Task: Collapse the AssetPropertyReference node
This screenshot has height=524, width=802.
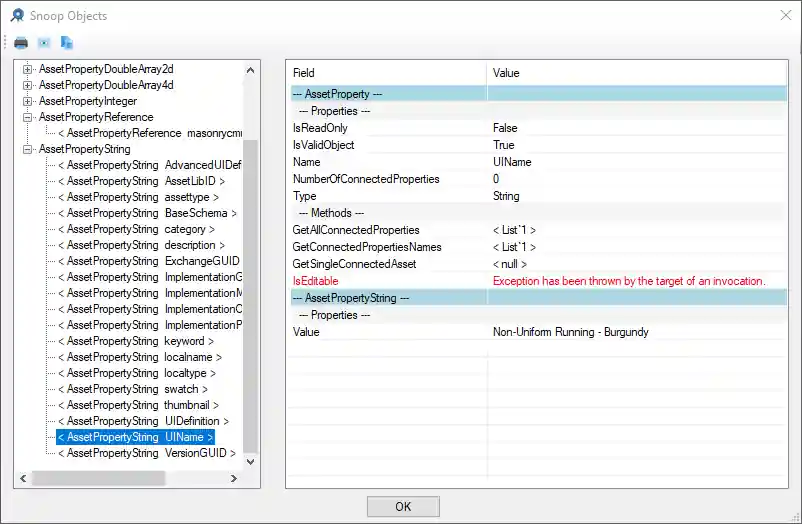Action: [x=28, y=117]
